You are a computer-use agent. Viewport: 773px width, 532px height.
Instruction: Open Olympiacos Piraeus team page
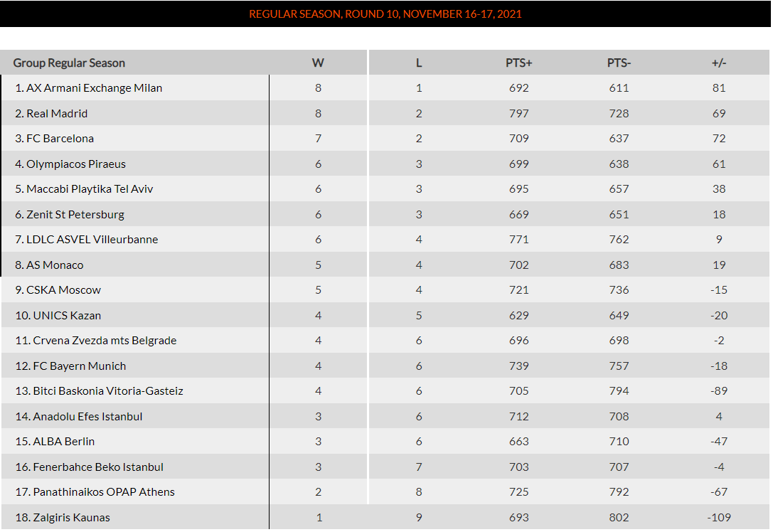pyautogui.click(x=75, y=164)
